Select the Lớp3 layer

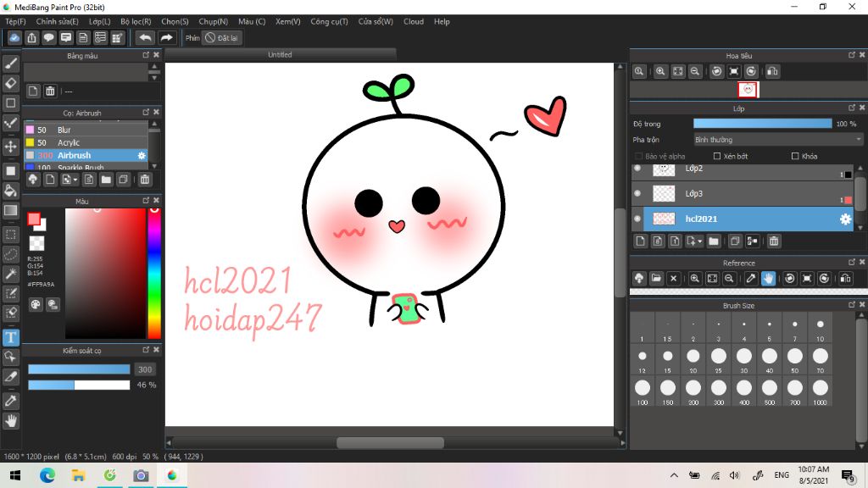click(x=743, y=194)
